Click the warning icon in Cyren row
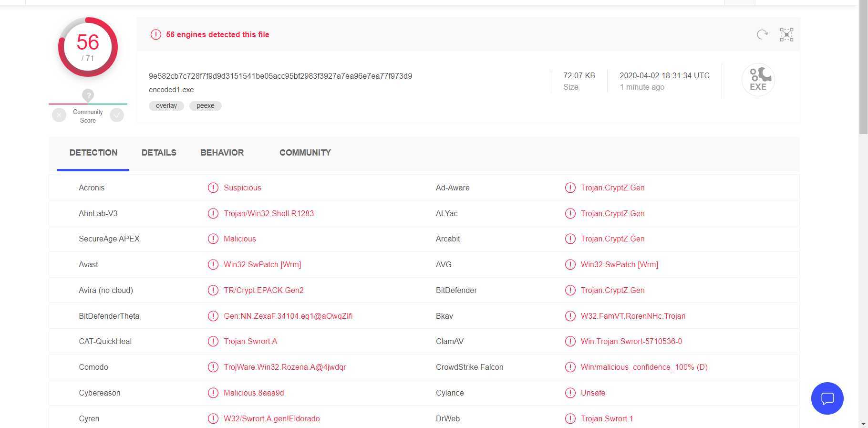868x428 pixels. click(x=213, y=418)
